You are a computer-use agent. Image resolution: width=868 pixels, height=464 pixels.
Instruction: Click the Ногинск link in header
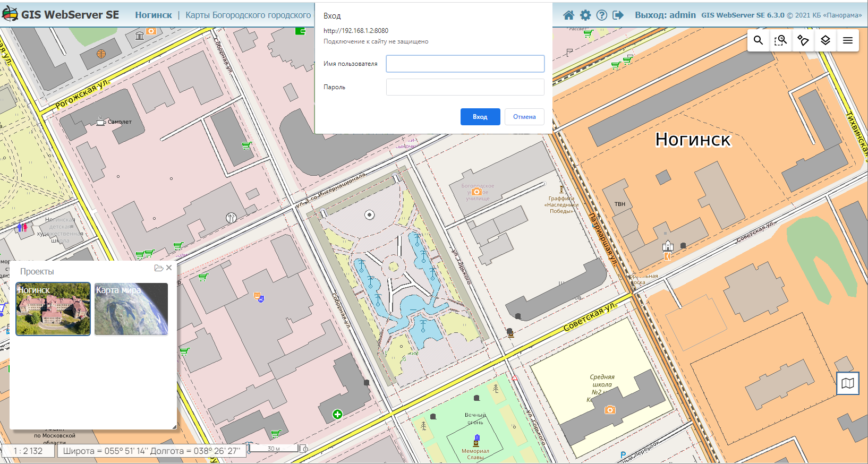pos(153,15)
